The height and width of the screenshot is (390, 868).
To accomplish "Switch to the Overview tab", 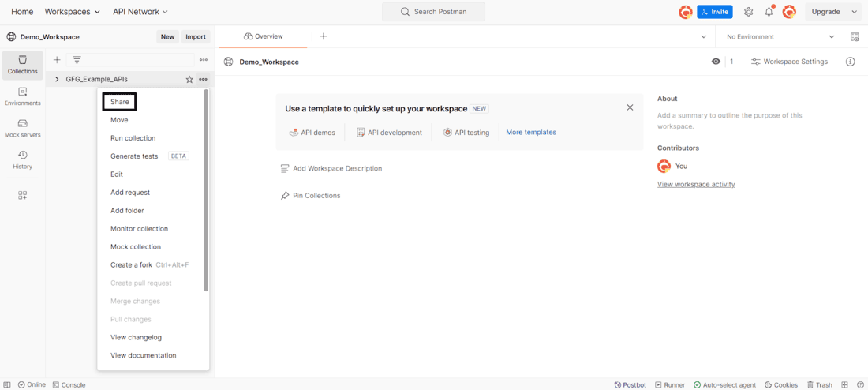I will coord(263,36).
